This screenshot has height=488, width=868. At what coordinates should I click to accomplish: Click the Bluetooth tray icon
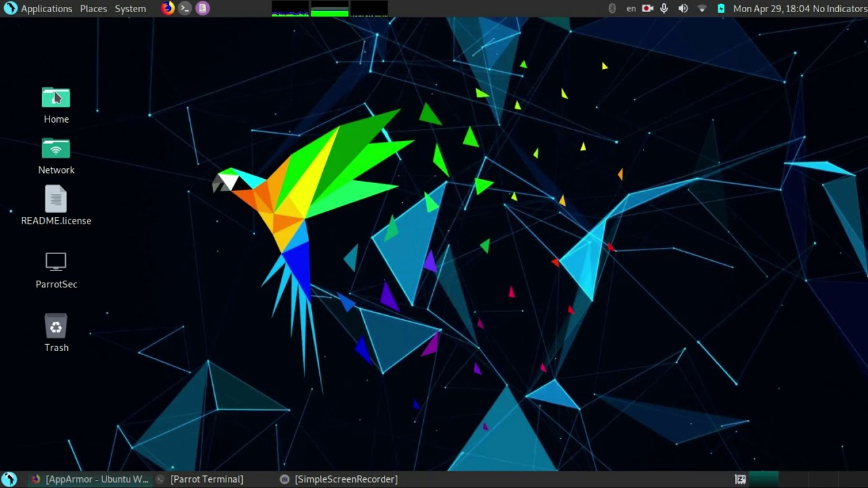point(612,8)
